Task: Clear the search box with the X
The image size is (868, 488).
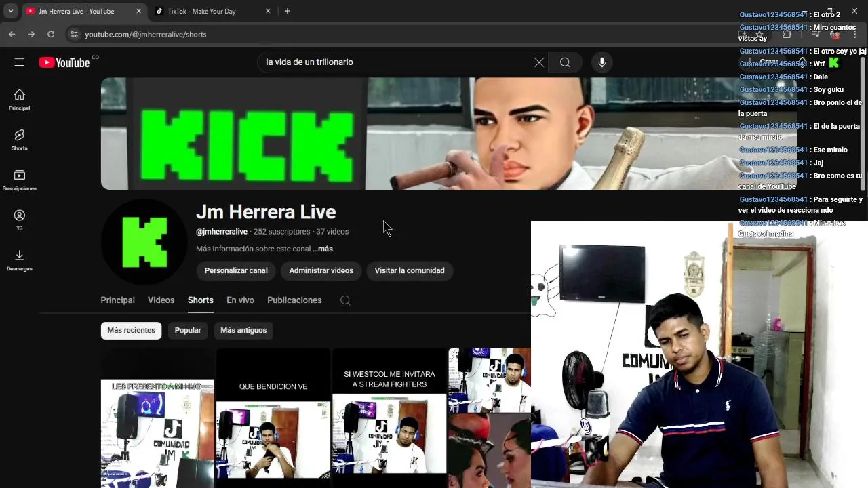Action: tap(539, 62)
